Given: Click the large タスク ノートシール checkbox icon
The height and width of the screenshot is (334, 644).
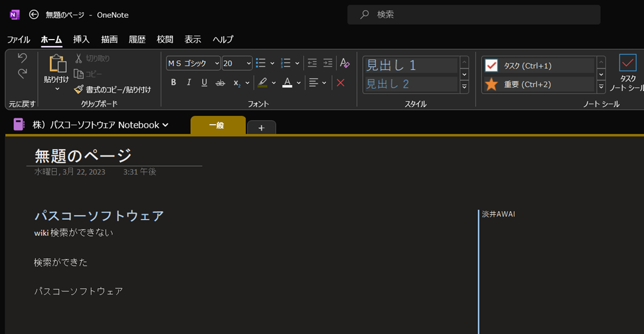Looking at the screenshot, I should tap(627, 63).
